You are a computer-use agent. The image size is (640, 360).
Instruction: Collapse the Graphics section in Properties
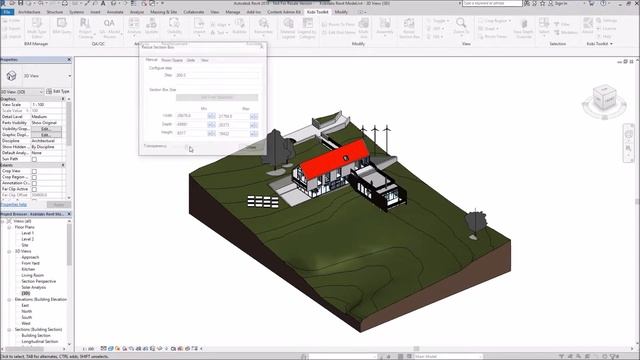[x=63, y=99]
